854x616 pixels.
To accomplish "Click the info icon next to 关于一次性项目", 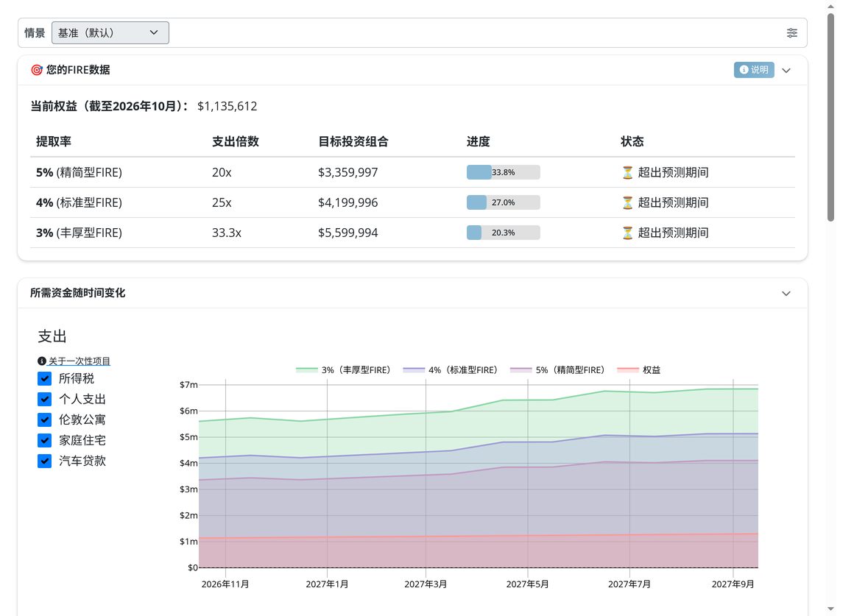I will (41, 361).
